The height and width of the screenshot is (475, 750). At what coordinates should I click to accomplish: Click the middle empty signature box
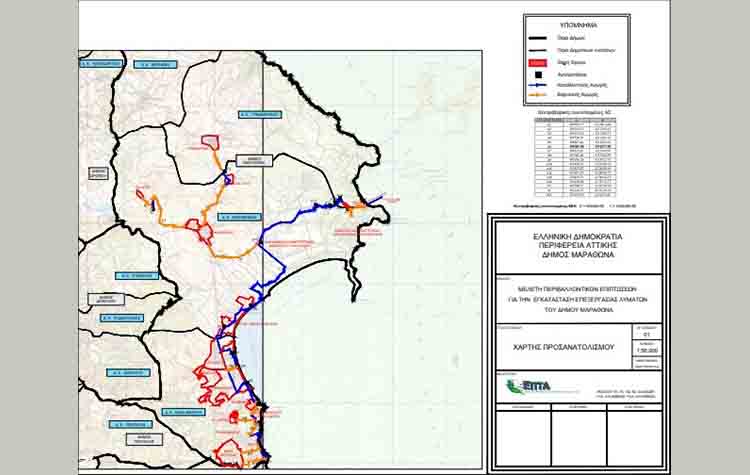(579, 438)
